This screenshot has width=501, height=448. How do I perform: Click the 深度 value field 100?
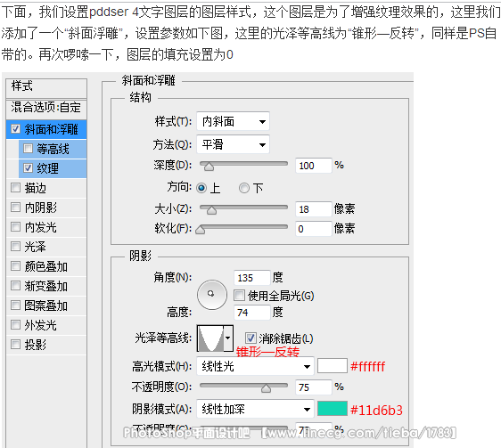(314, 166)
